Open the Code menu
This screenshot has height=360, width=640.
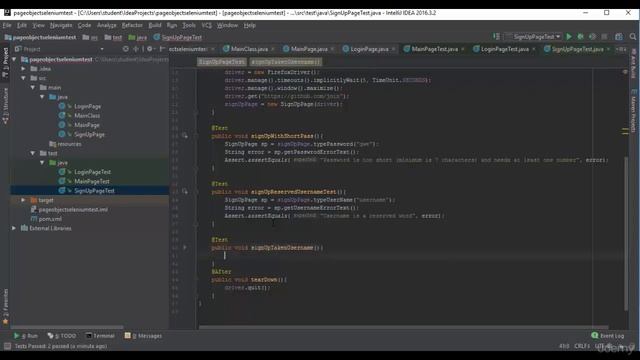[84, 25]
